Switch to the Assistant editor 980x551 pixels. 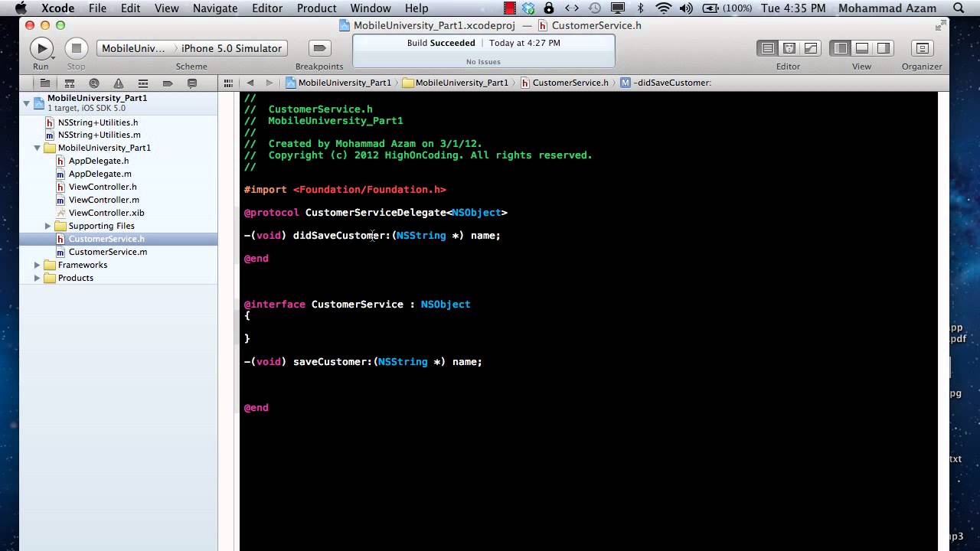[789, 48]
